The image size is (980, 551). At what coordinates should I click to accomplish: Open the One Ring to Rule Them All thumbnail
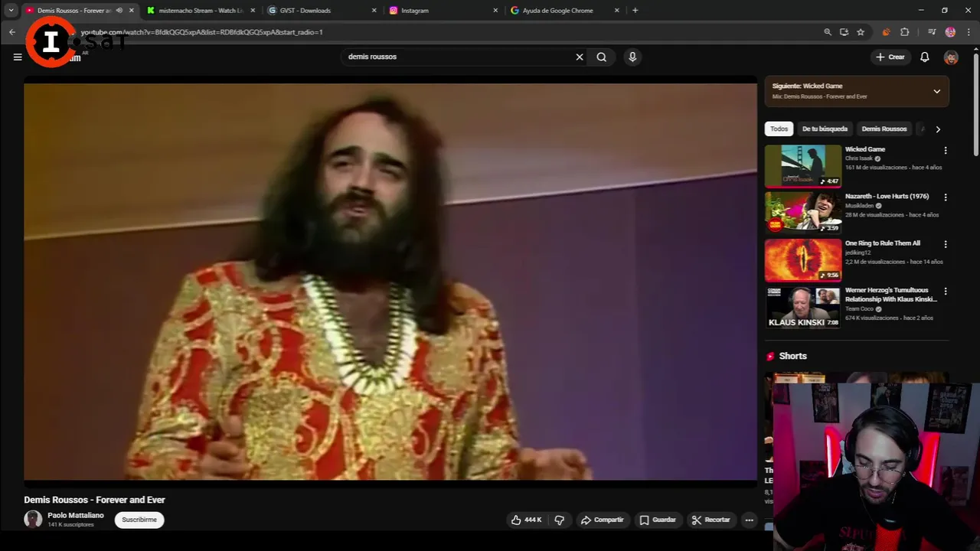click(x=803, y=260)
